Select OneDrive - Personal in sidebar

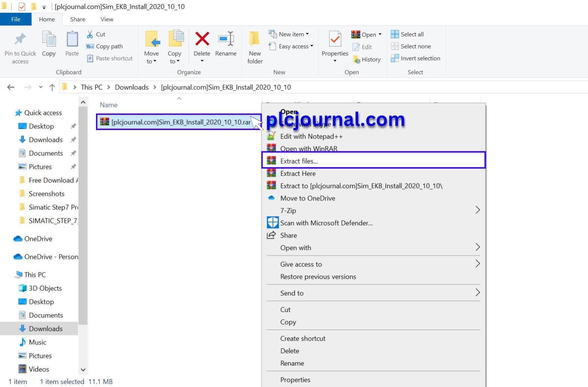[46, 257]
